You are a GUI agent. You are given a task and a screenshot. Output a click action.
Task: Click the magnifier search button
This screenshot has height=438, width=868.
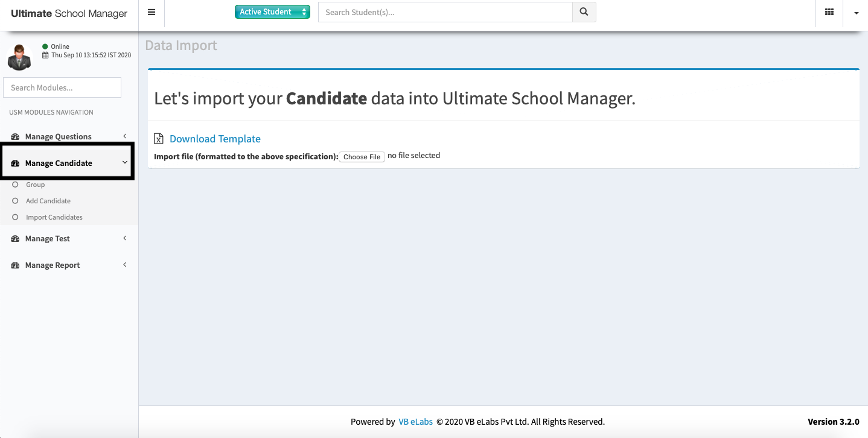584,12
